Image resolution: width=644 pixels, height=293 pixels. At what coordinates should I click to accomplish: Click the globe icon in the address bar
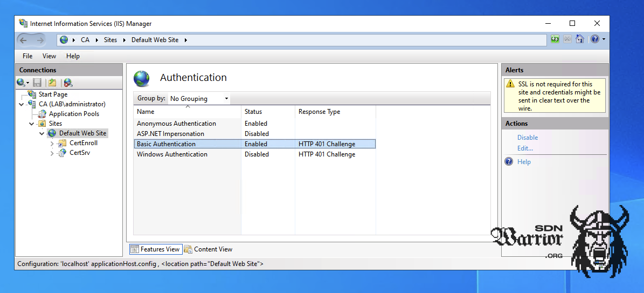pyautogui.click(x=64, y=40)
